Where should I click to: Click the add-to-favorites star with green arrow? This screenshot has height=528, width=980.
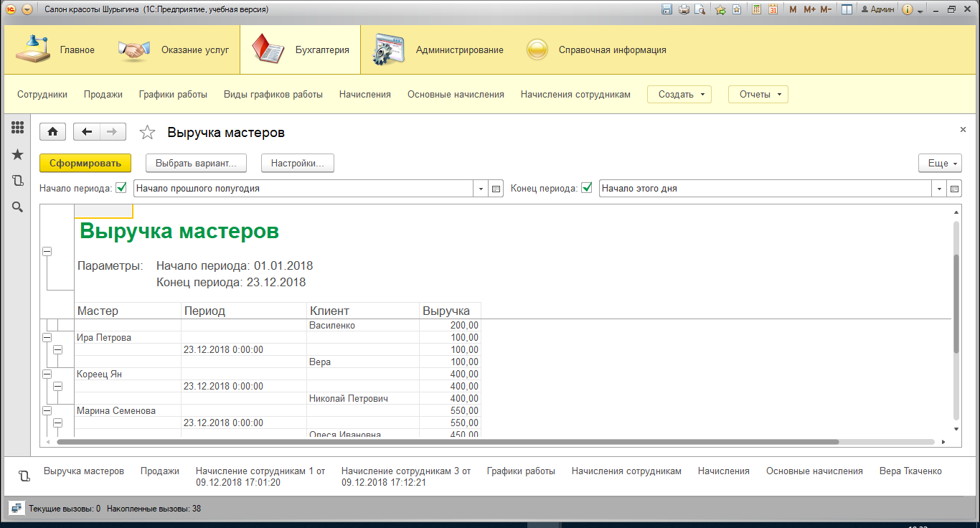point(720,9)
